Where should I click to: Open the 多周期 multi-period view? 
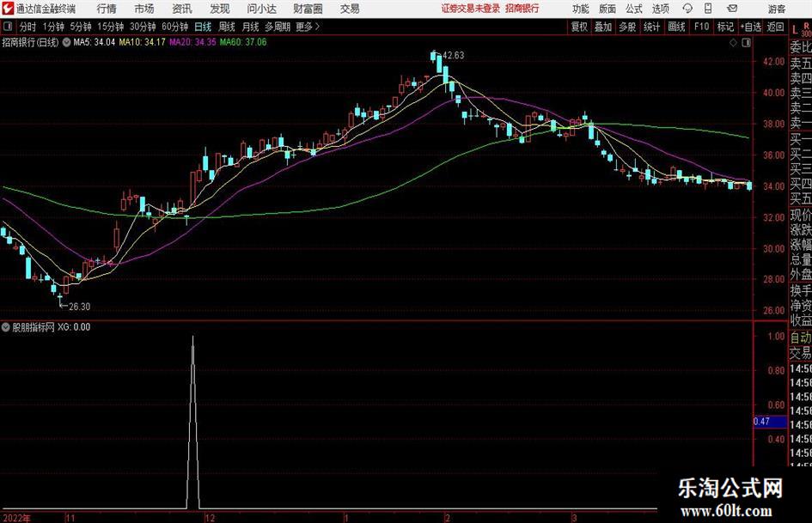(278, 27)
